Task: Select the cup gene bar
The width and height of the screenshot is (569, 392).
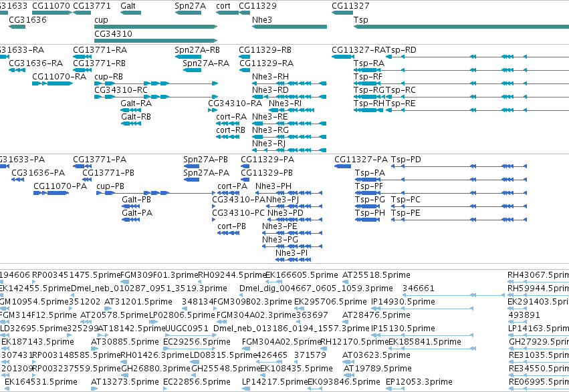Action: click(156, 27)
